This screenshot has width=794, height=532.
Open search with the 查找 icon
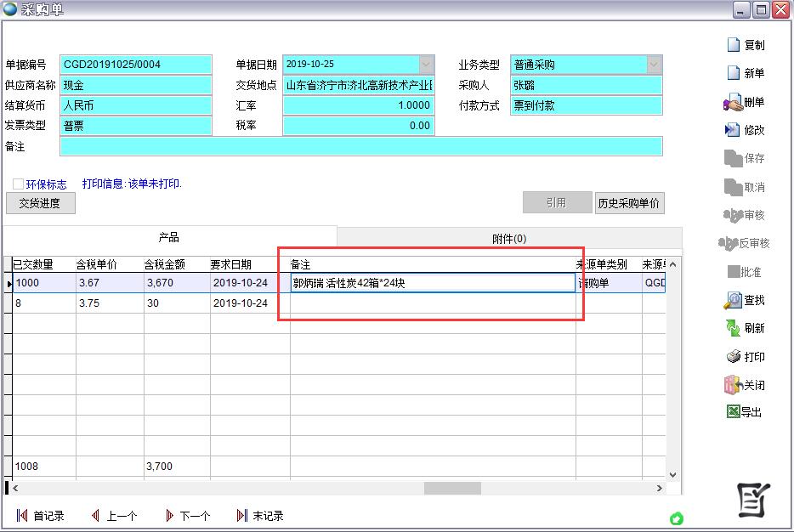tap(733, 300)
